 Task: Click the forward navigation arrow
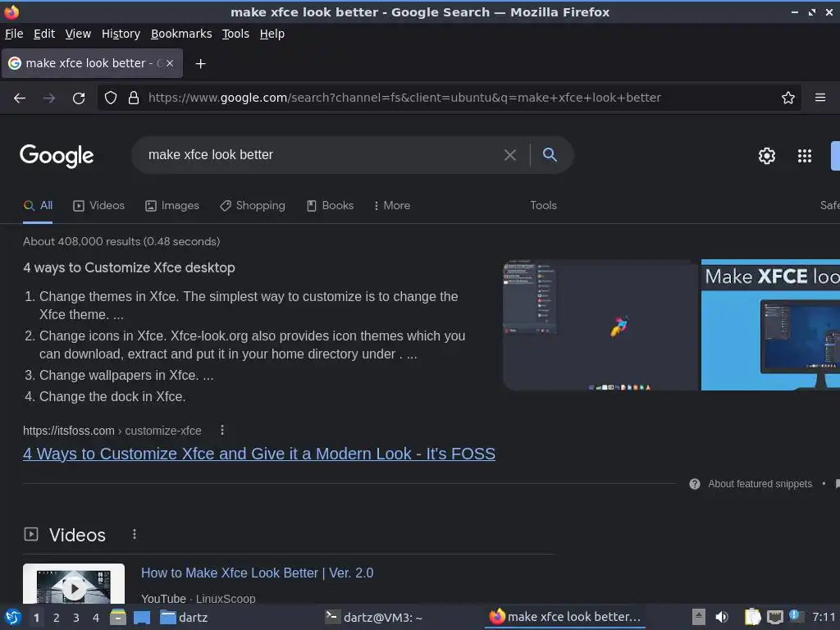[x=48, y=98]
